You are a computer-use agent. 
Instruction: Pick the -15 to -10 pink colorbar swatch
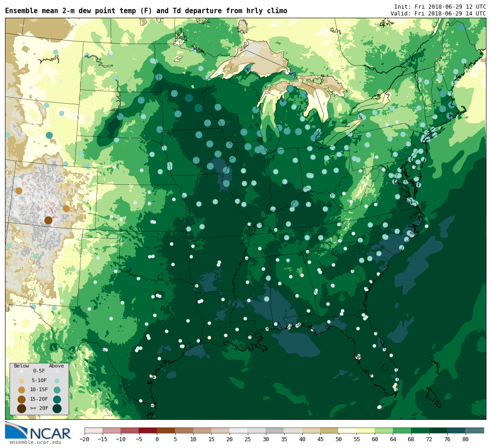coord(112,430)
